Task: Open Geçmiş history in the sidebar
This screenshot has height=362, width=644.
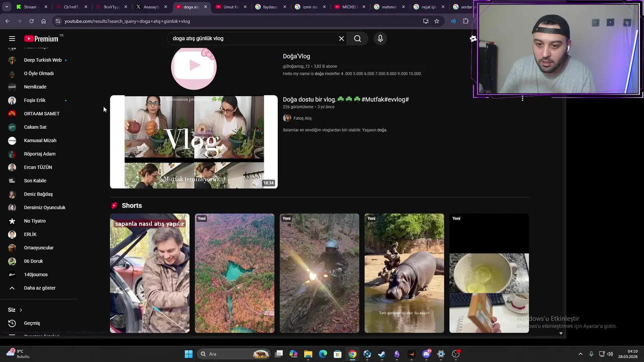Action: click(32, 323)
